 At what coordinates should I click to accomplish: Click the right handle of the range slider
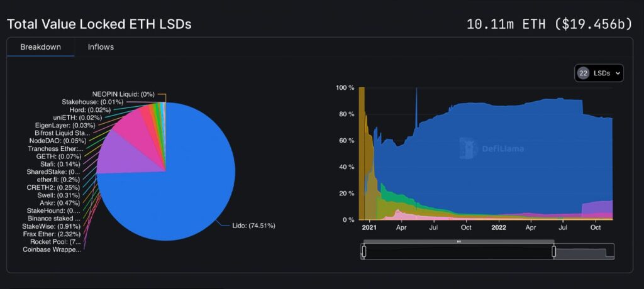click(554, 251)
